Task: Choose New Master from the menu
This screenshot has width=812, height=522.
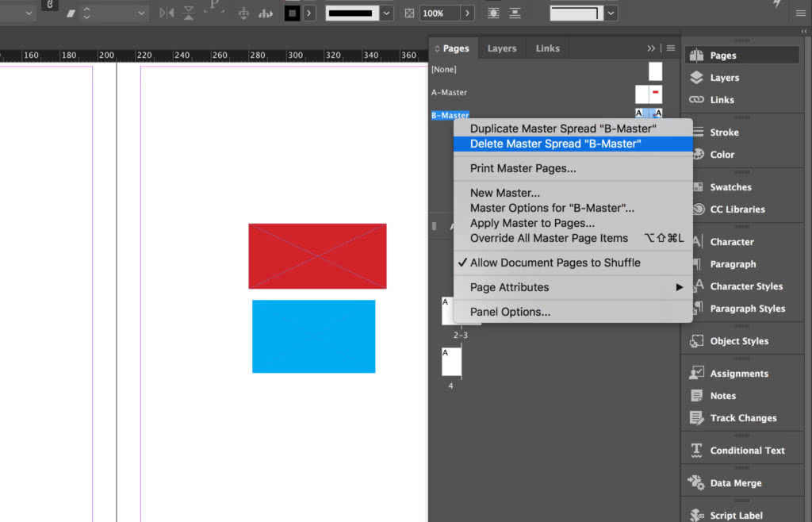Action: pyautogui.click(x=503, y=192)
